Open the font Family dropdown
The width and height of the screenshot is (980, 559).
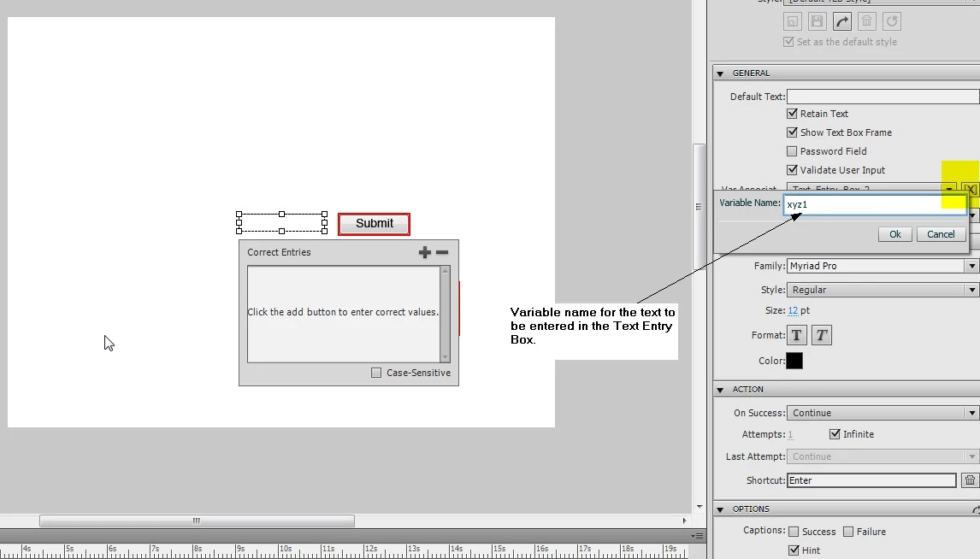971,266
